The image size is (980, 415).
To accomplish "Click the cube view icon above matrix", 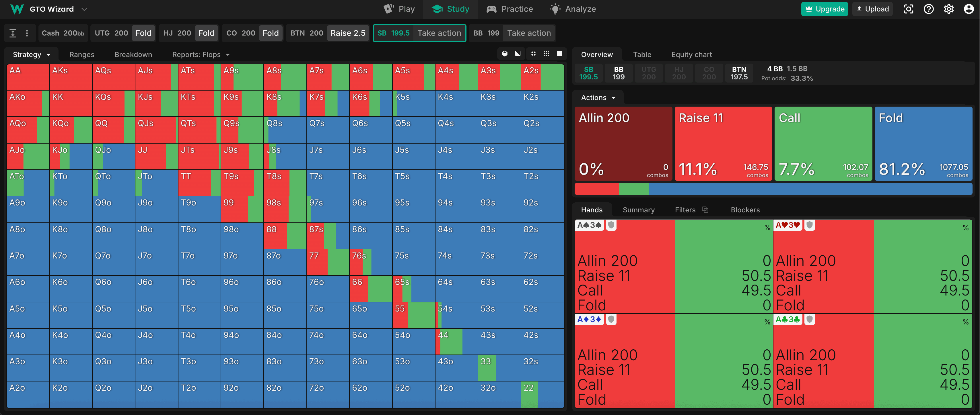I will click(504, 54).
